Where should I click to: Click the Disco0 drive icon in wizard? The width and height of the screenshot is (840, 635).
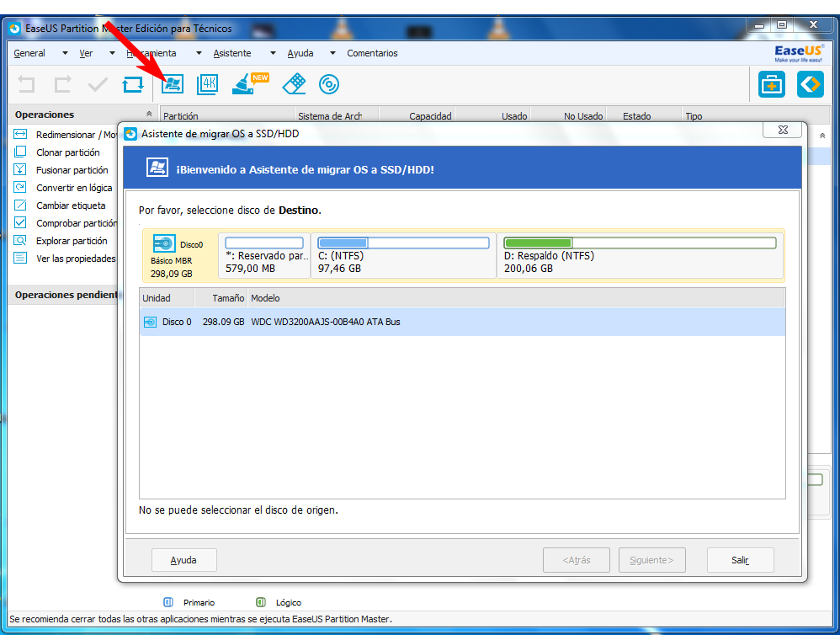pos(164,243)
